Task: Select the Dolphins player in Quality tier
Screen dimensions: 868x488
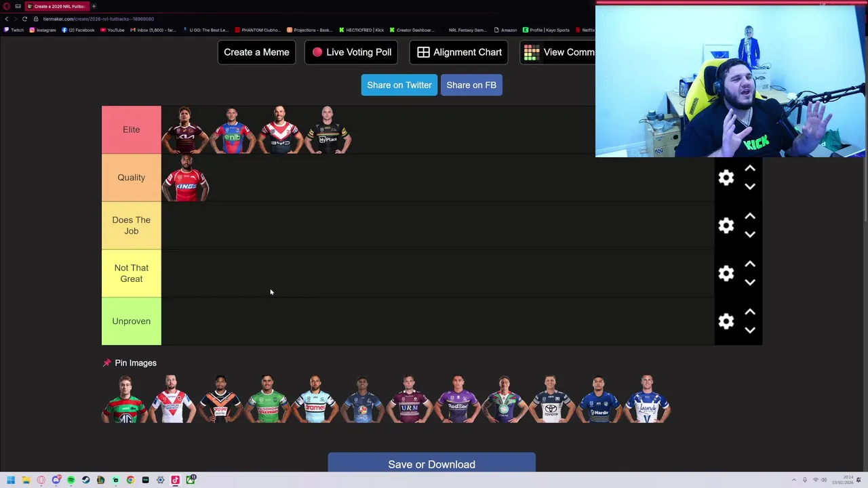Action: [185, 178]
